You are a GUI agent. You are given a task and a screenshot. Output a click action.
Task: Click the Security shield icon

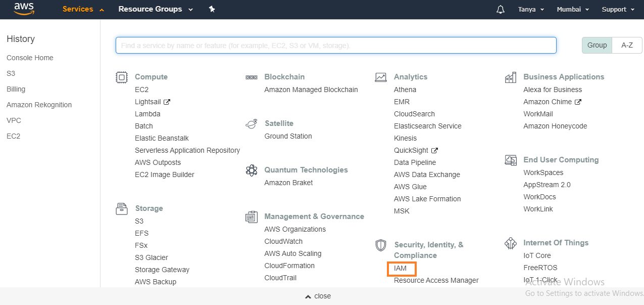381,245
